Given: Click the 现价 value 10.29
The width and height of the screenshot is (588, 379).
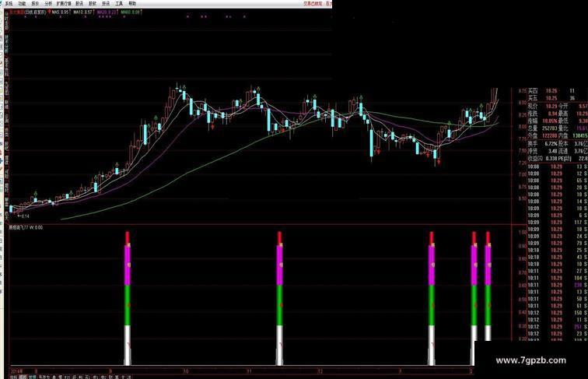Looking at the screenshot, I should 551,106.
